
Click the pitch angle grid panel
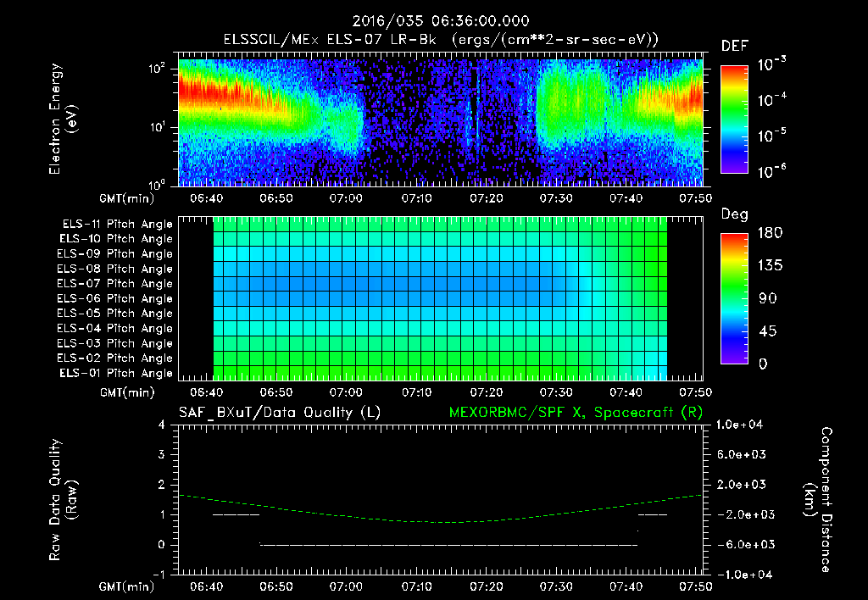tap(441, 299)
